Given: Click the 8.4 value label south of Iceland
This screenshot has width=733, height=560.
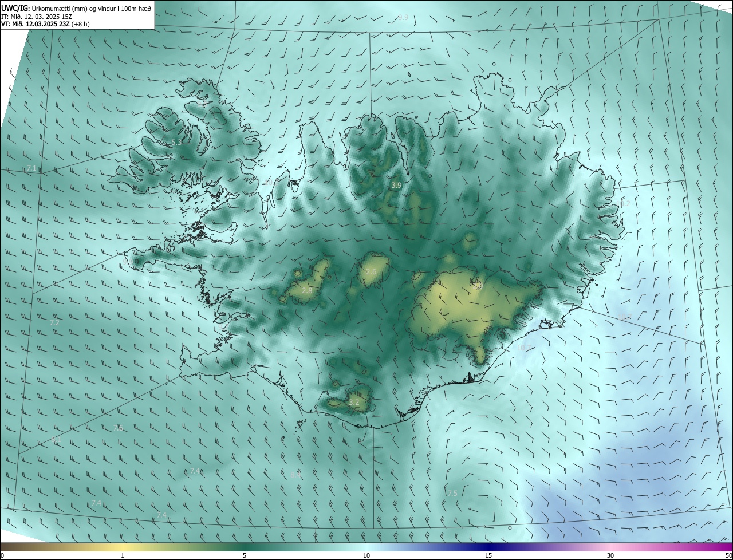Looking at the screenshot, I should pos(295,475).
